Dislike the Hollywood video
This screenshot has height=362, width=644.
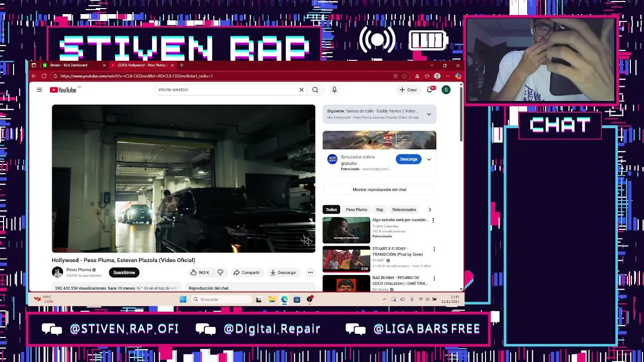pyautogui.click(x=220, y=273)
